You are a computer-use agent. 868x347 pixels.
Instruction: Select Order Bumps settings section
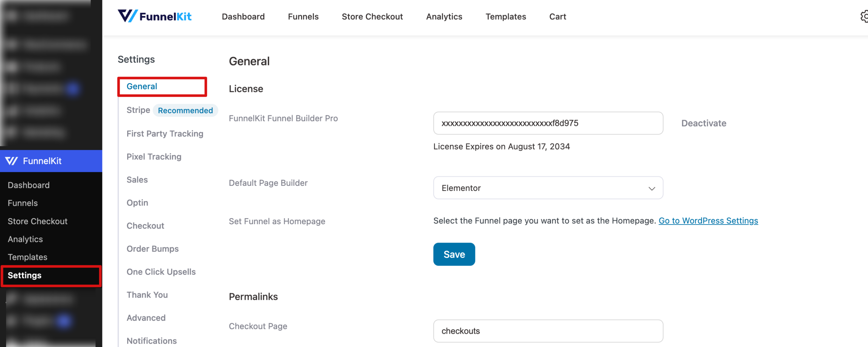(153, 249)
